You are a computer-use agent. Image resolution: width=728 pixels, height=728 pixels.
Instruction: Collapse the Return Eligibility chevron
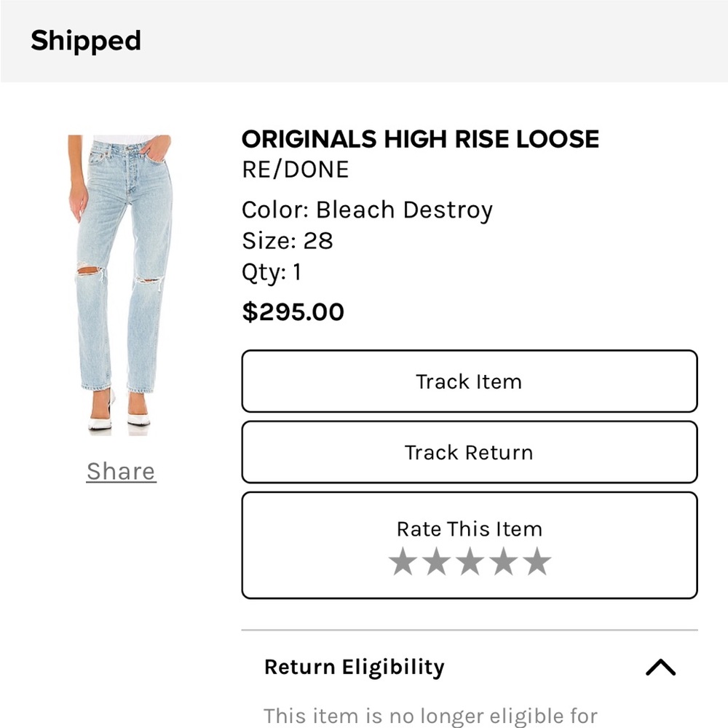pos(660,667)
